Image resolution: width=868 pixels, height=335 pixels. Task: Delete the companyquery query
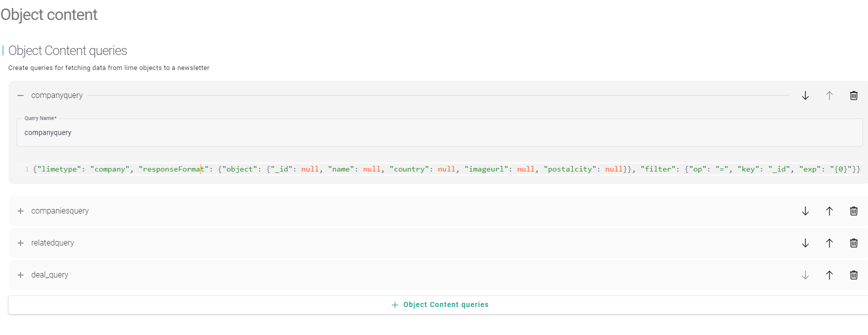853,95
